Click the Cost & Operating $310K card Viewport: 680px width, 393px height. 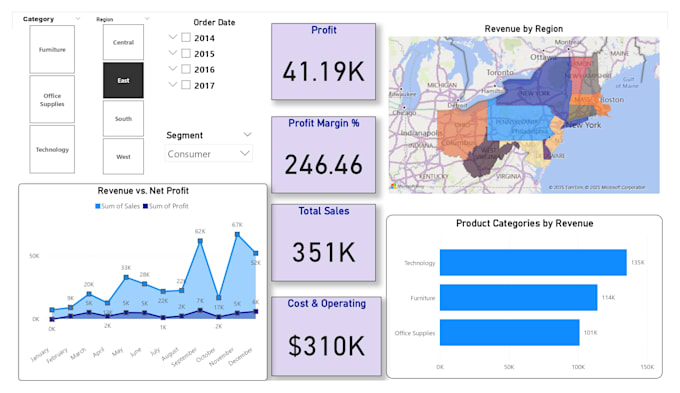click(x=326, y=336)
